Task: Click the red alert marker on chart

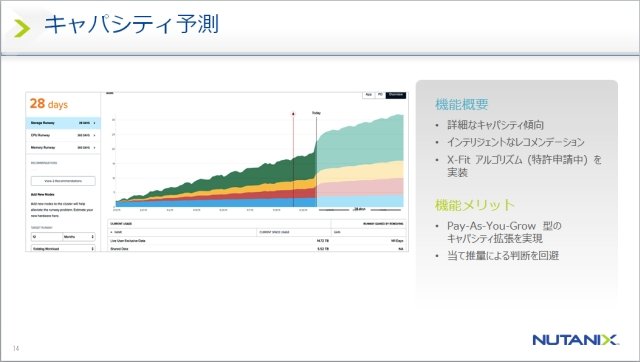Action: [293, 114]
